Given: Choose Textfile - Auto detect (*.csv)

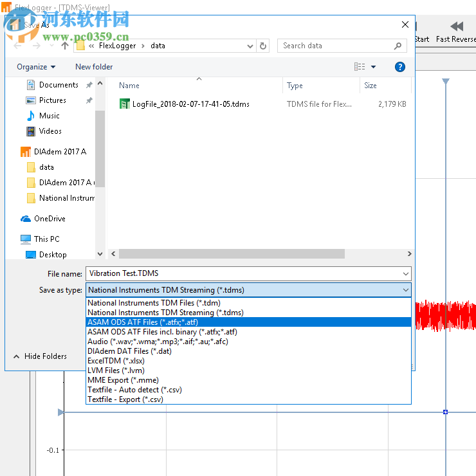Looking at the screenshot, I should click(x=248, y=390).
